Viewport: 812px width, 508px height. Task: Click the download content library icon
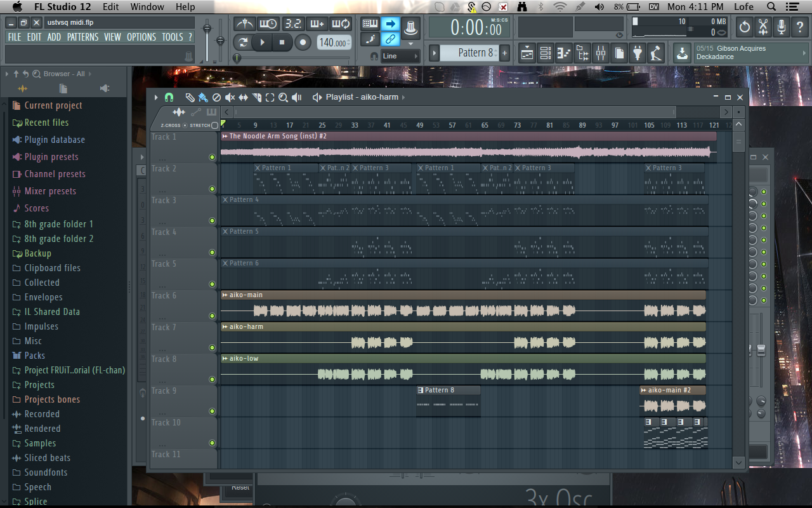pyautogui.click(x=682, y=53)
